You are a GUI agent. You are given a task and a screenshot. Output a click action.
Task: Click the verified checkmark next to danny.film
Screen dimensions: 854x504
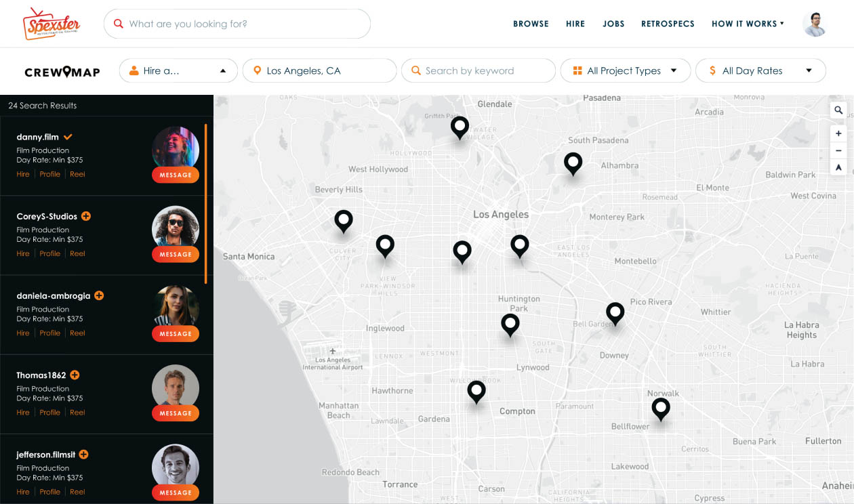[x=68, y=137]
